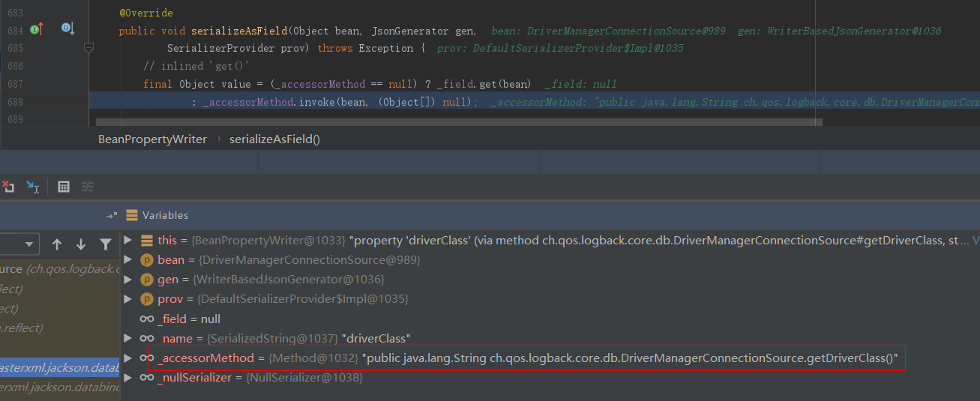The height and width of the screenshot is (401, 980).
Task: Move to the previous frame with up arrow
Action: click(x=57, y=244)
